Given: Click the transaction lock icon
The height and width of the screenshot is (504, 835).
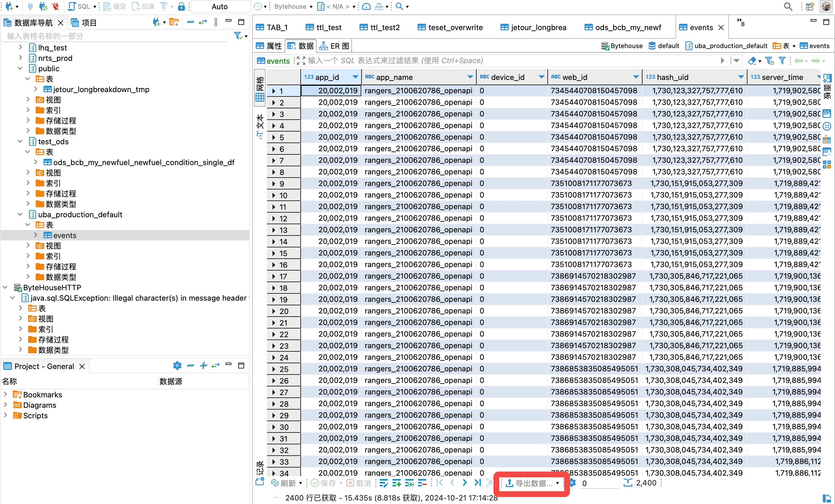Looking at the screenshot, I should pos(181,6).
